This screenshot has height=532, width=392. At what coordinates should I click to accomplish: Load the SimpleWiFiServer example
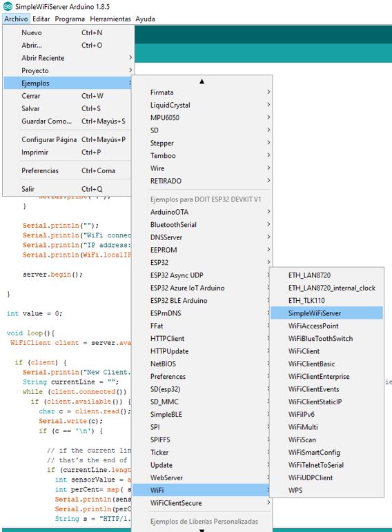click(x=326, y=313)
